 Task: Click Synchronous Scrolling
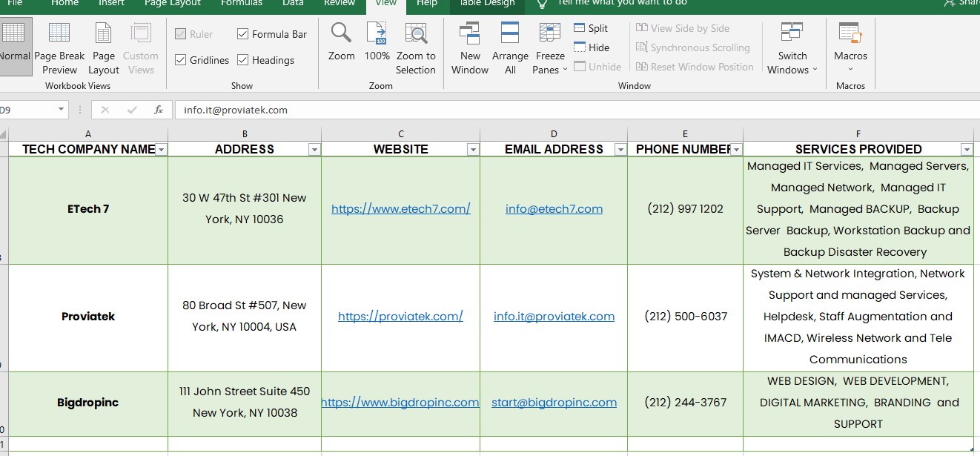pos(693,47)
